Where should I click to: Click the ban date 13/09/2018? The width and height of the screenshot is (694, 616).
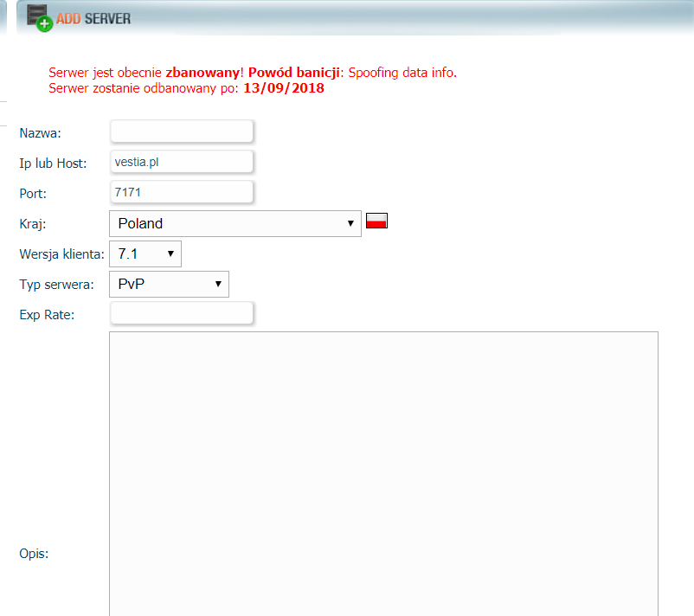(x=283, y=88)
